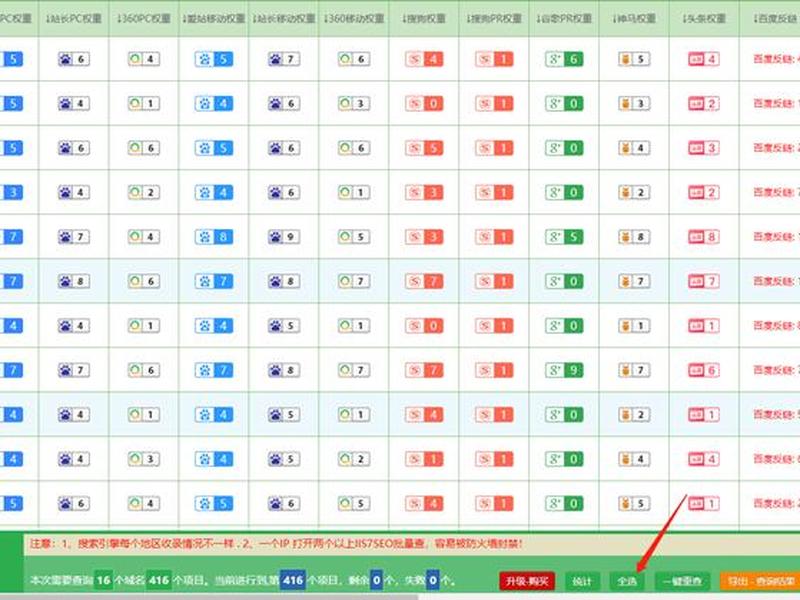800x600 pixels.
Task: Click the orange 导出-查询结果 export button
Action: point(760,581)
